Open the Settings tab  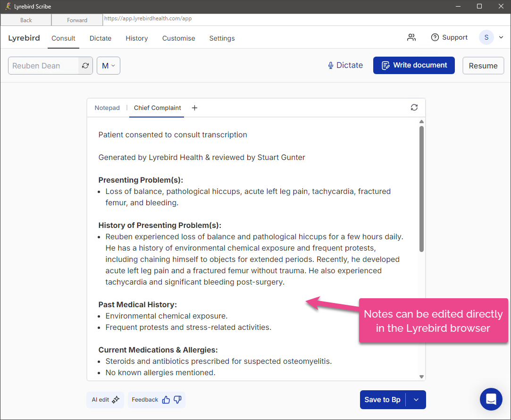click(x=222, y=38)
